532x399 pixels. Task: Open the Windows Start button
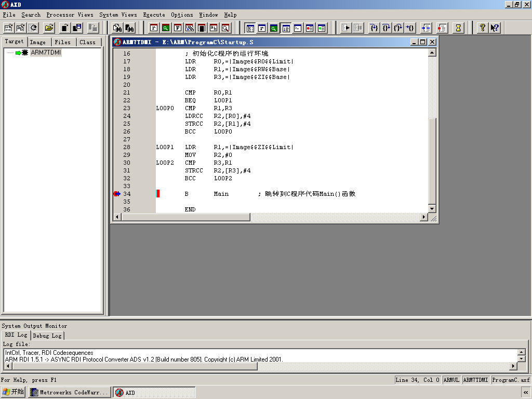point(13,392)
